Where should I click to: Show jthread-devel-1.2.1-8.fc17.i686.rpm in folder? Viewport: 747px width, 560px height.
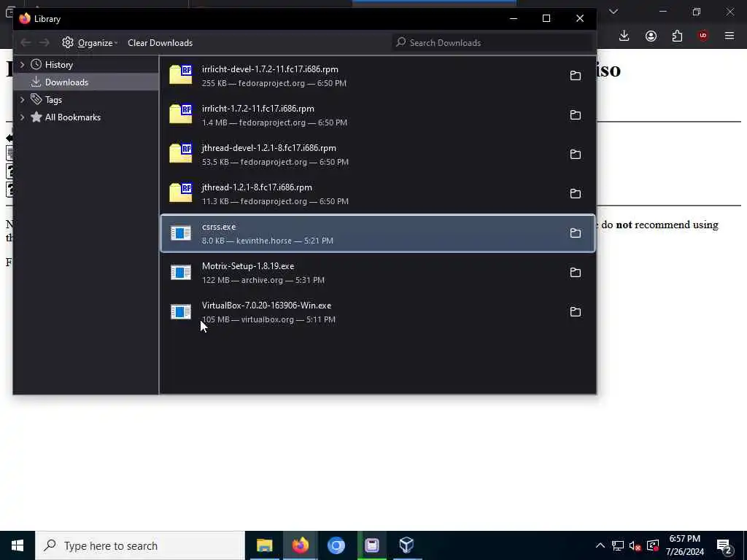tap(575, 155)
